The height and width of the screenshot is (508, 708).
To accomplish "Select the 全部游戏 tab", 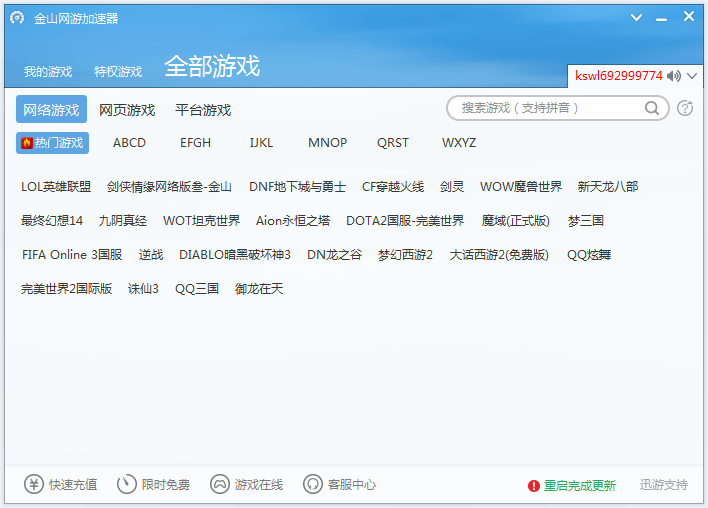I will [x=212, y=66].
